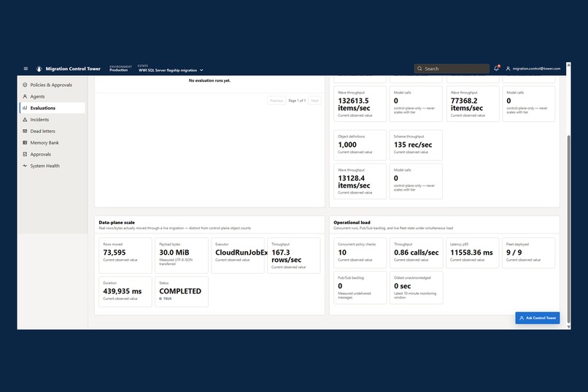Click the Fleet deployed '9 / 9' value
The height and width of the screenshot is (392, 588).
click(x=514, y=253)
